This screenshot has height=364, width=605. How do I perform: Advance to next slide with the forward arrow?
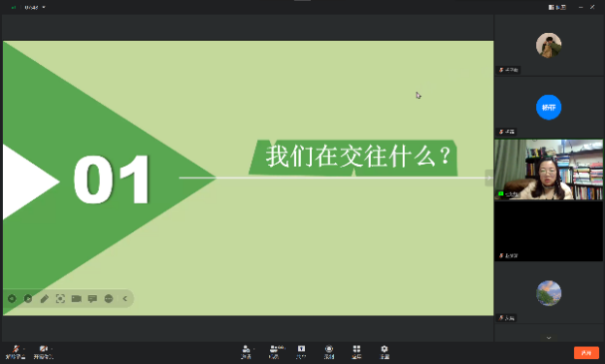(28, 298)
